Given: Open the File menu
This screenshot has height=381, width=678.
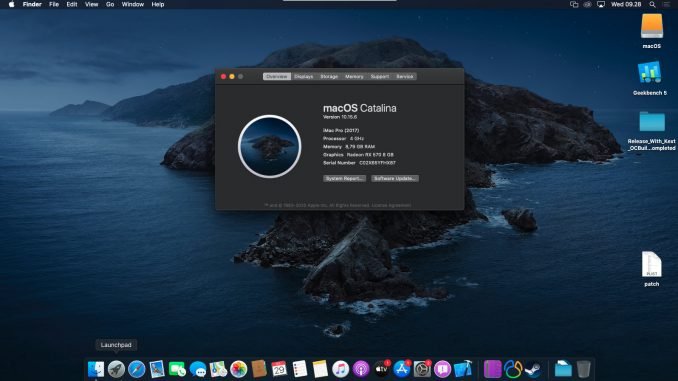Looking at the screenshot, I should tap(54, 4).
